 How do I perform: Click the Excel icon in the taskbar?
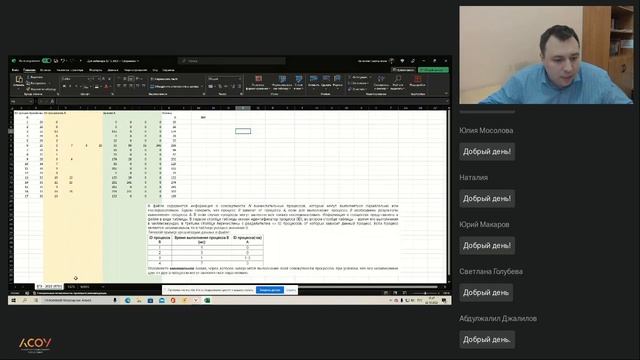tap(207, 300)
